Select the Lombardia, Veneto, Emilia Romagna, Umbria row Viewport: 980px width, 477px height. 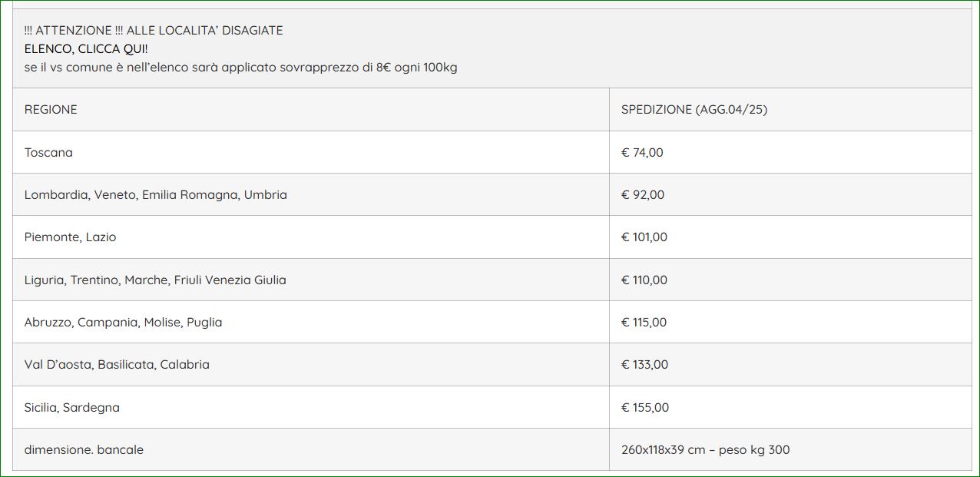(492, 194)
